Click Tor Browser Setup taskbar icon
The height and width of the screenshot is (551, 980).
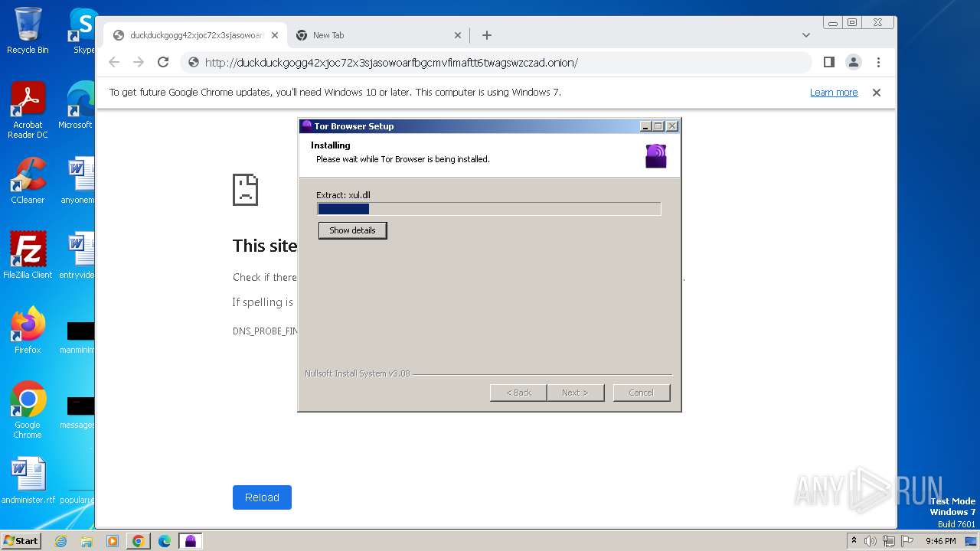coord(191,541)
